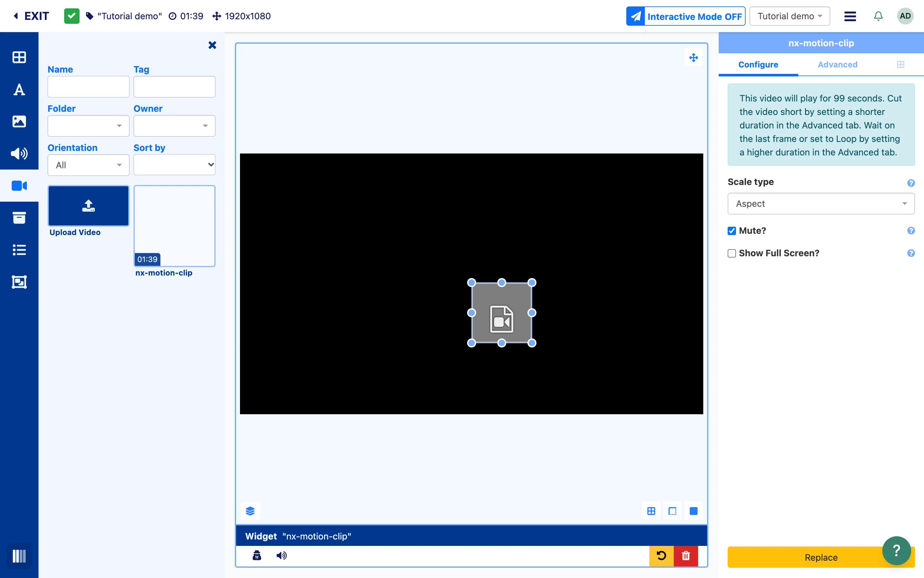Open the Scale type Aspect dropdown

821,204
